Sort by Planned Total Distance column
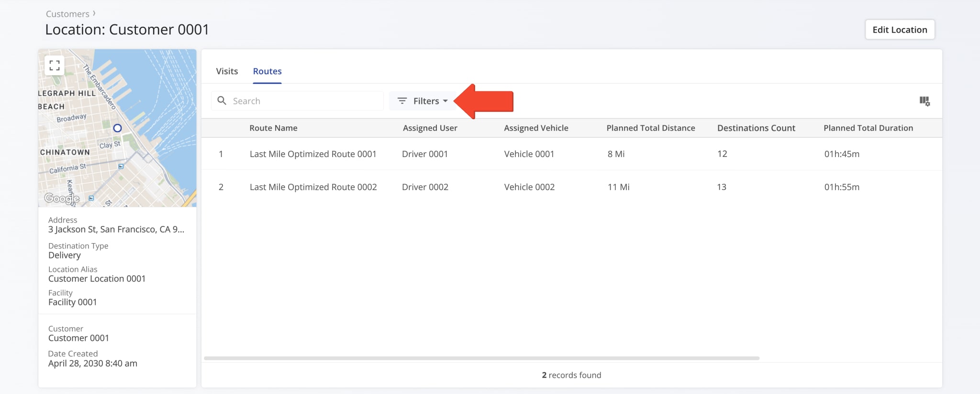 point(650,128)
